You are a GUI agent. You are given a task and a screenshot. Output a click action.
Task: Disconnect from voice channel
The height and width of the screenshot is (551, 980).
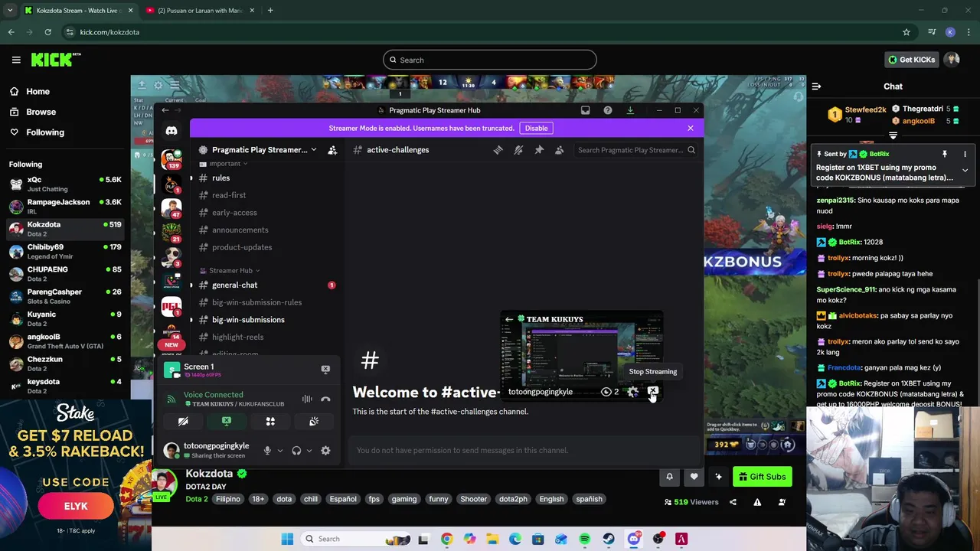pos(325,399)
